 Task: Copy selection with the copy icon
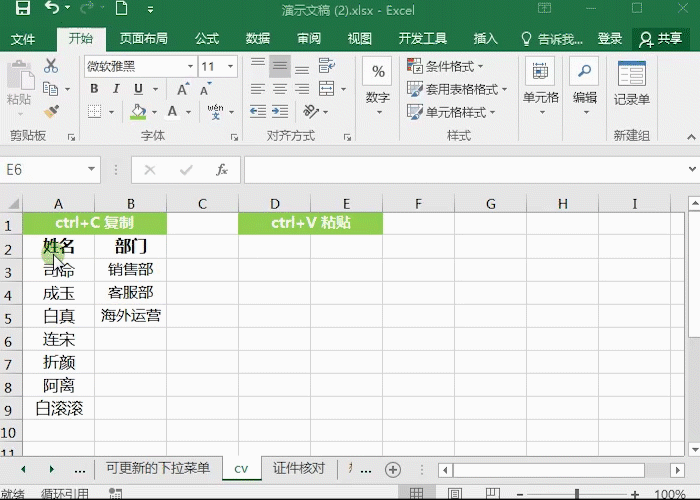(x=50, y=89)
